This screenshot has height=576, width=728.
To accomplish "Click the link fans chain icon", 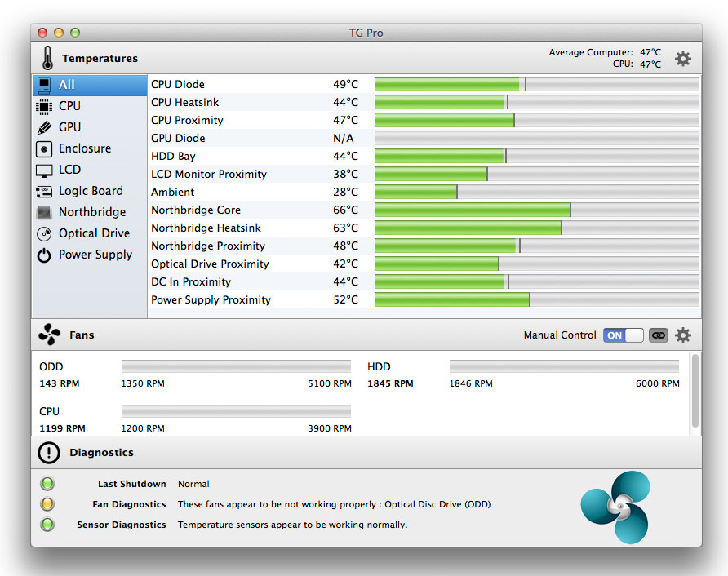I will pos(659,335).
